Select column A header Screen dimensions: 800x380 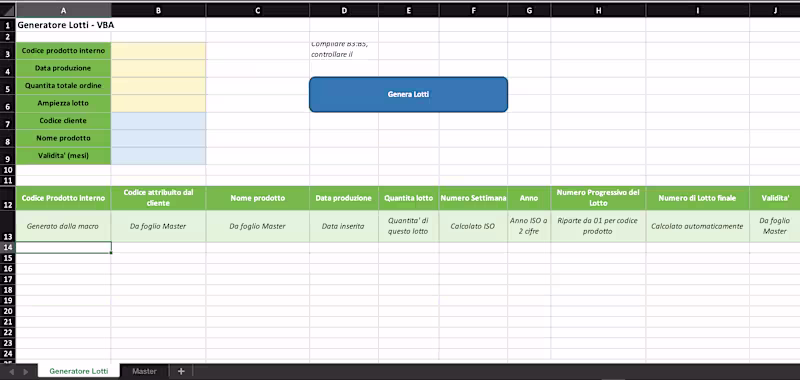pyautogui.click(x=63, y=10)
